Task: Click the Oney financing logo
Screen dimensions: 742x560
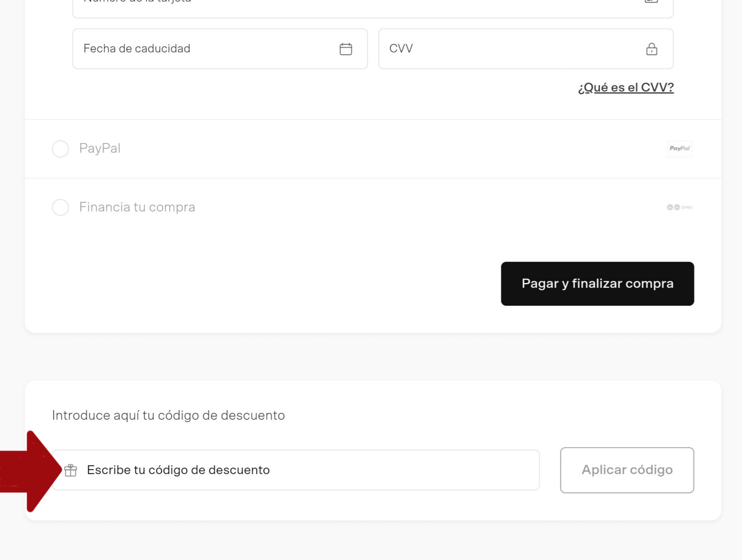Action: tap(679, 207)
